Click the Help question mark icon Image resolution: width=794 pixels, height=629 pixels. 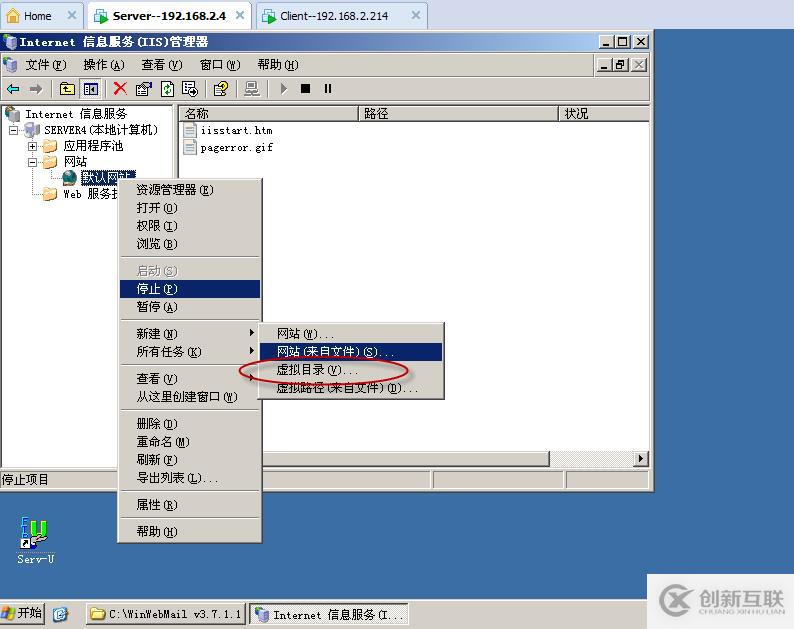click(220, 89)
